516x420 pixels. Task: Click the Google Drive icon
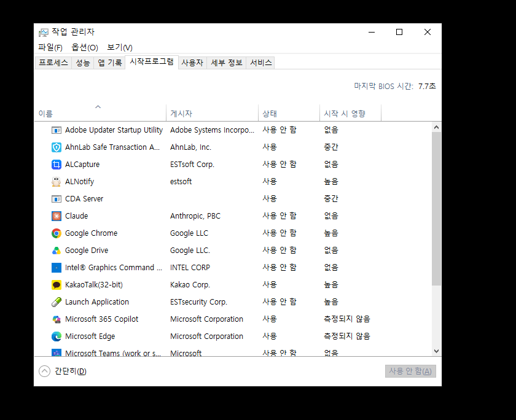57,251
